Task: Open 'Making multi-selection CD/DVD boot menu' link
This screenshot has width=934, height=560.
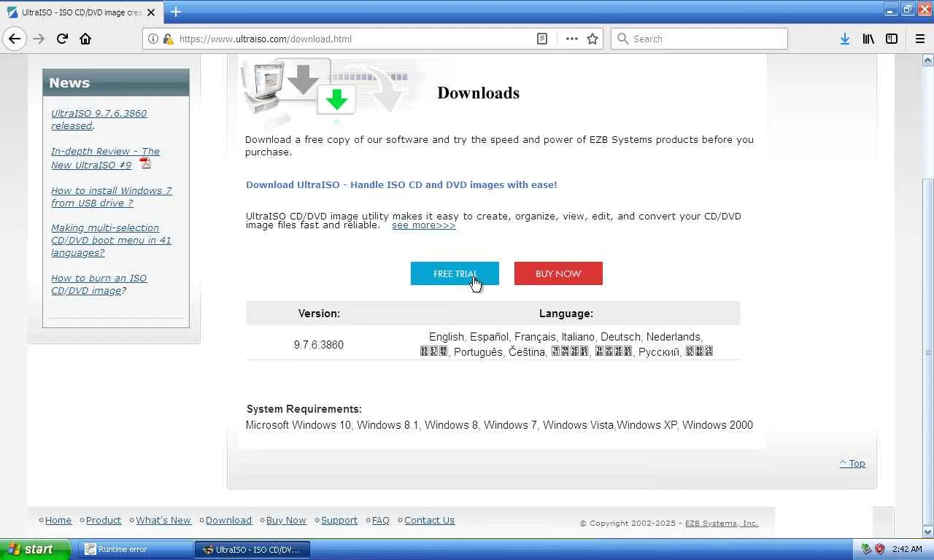Action: point(111,240)
